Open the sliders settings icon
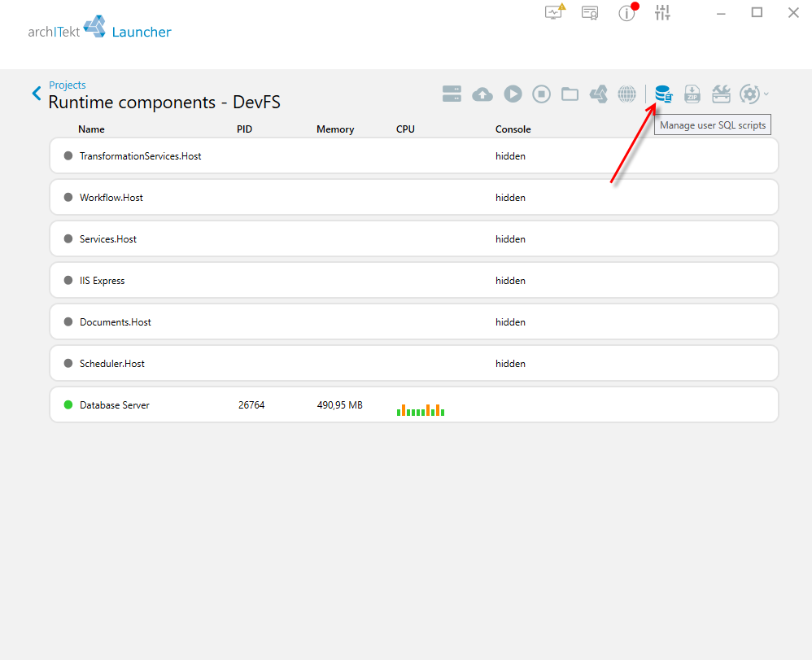Viewport: 812px width, 660px height. pyautogui.click(x=662, y=12)
